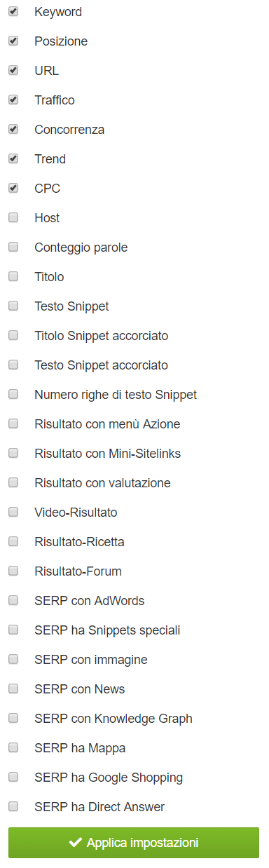Check the SERP con AdWords option
Image resolution: width=269 pixels, height=868 pixels.
pyautogui.click(x=13, y=600)
